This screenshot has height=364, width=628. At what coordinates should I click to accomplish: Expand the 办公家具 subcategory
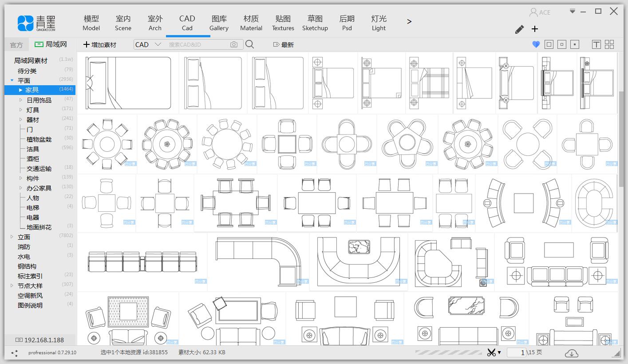[20, 188]
